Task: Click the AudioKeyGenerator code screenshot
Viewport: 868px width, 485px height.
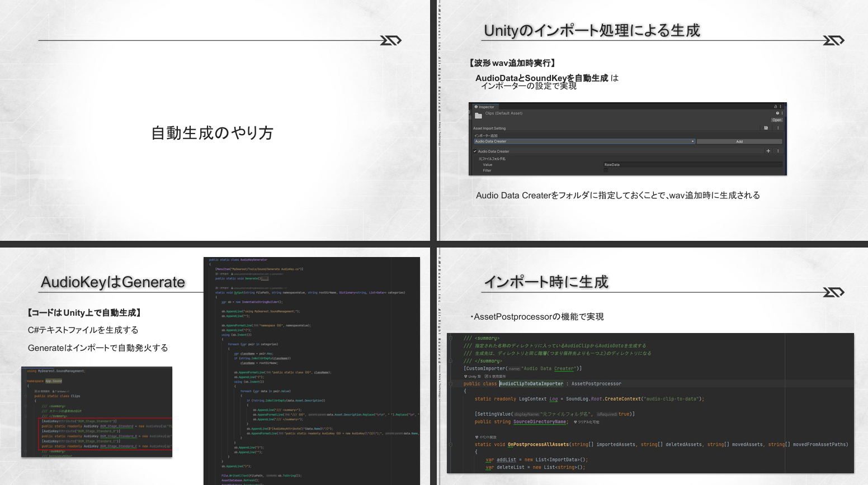Action: 312,371
